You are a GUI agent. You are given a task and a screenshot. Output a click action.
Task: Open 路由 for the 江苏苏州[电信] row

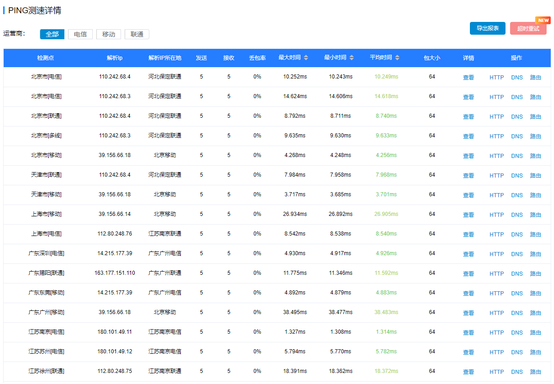pyautogui.click(x=536, y=352)
